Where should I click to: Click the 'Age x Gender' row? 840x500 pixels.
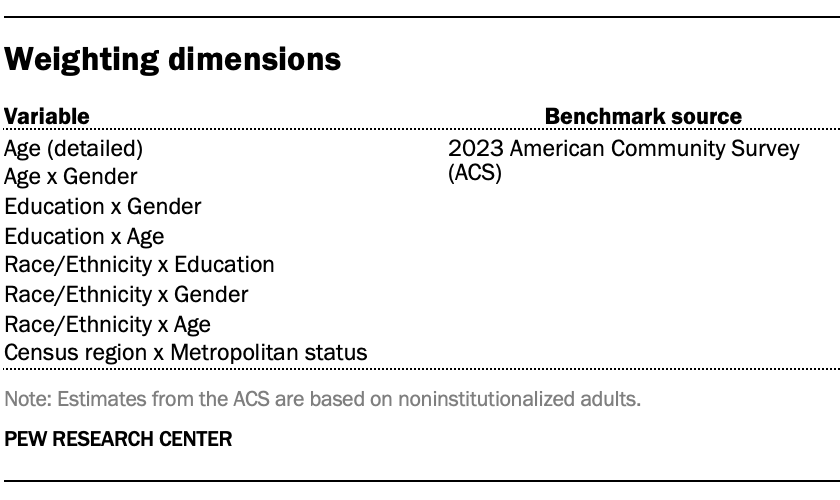[x=71, y=177]
